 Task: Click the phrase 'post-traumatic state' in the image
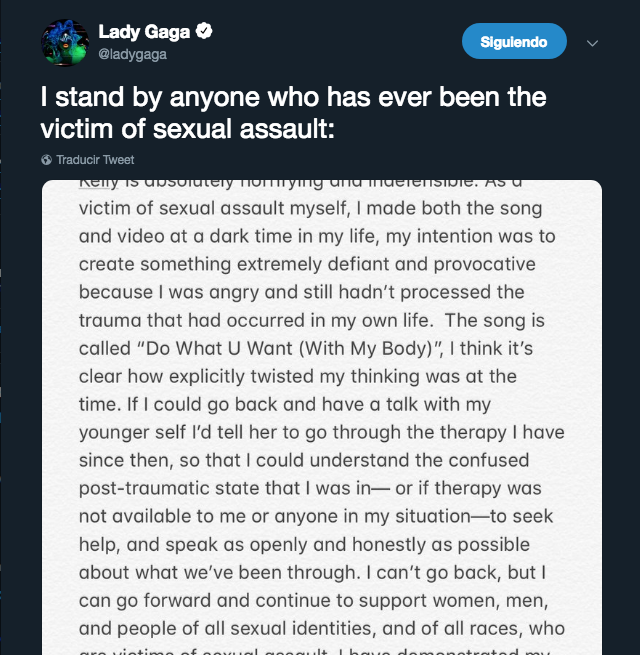[189, 488]
